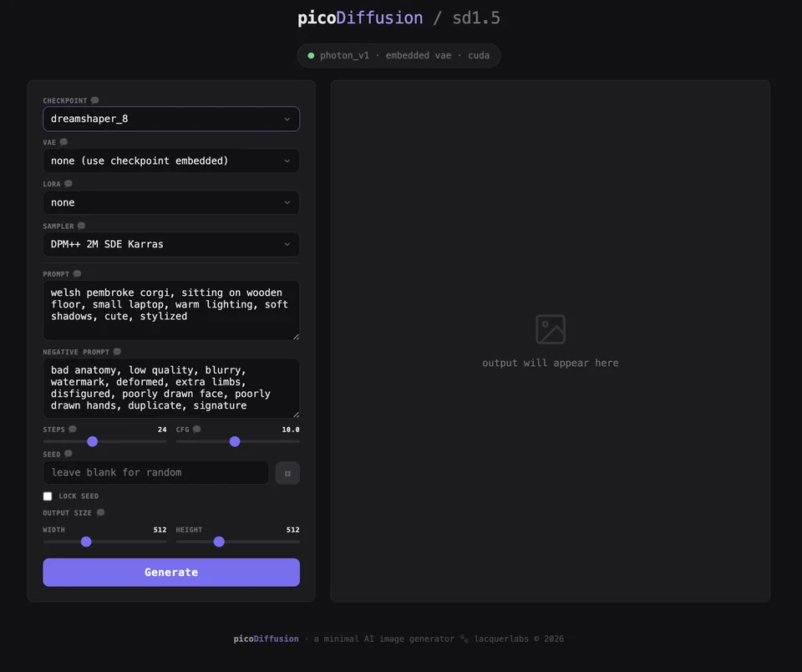
Task: Open the dreamshaper_8 checkpoint dropdown
Action: (170, 119)
